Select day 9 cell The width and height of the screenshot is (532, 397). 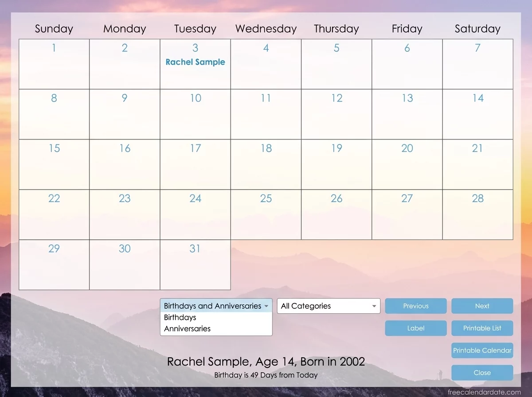pyautogui.click(x=125, y=114)
